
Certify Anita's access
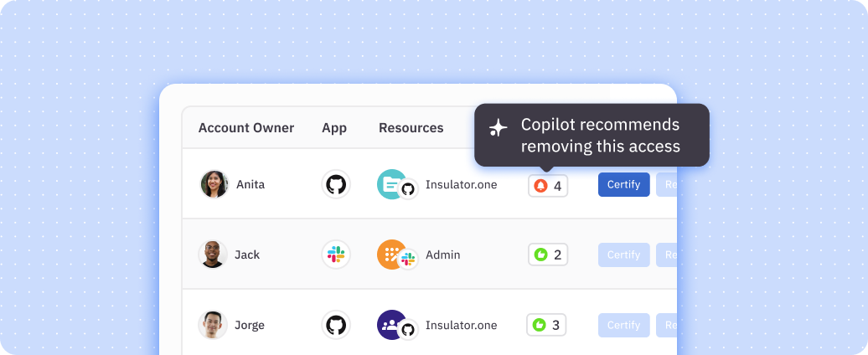pyautogui.click(x=623, y=185)
